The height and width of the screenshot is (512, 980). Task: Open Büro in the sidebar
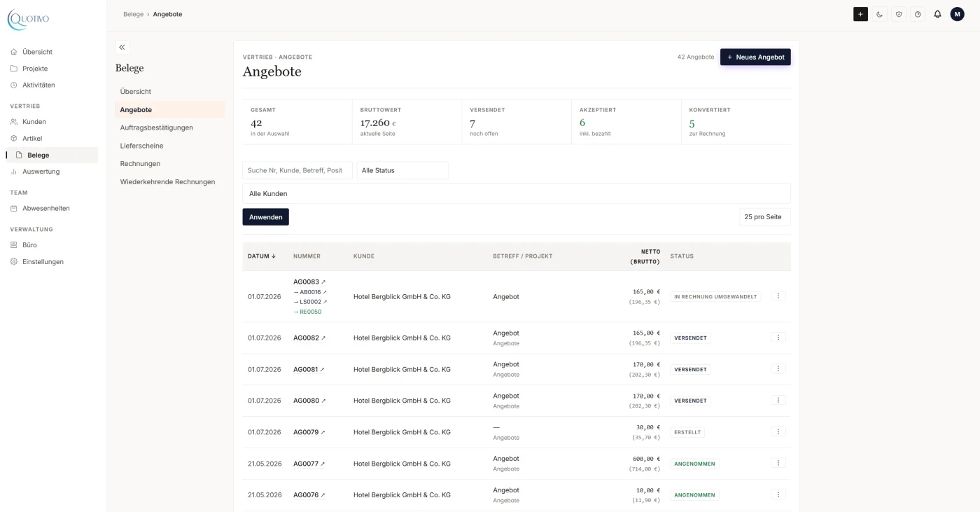pos(29,245)
